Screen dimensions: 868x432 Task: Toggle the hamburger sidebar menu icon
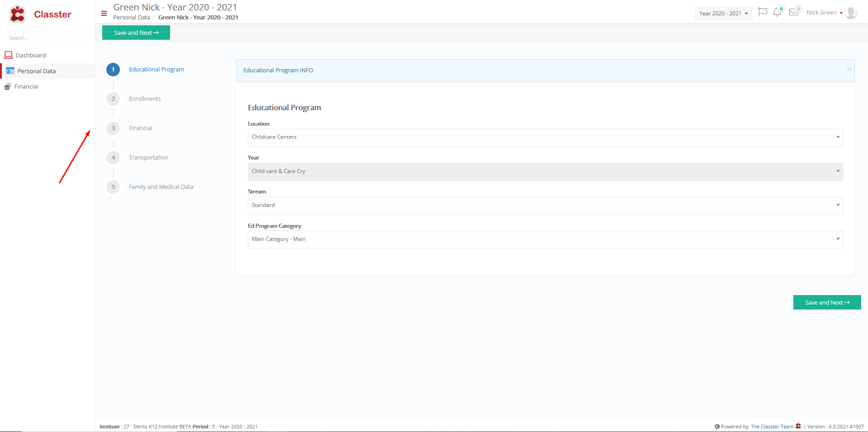(104, 14)
